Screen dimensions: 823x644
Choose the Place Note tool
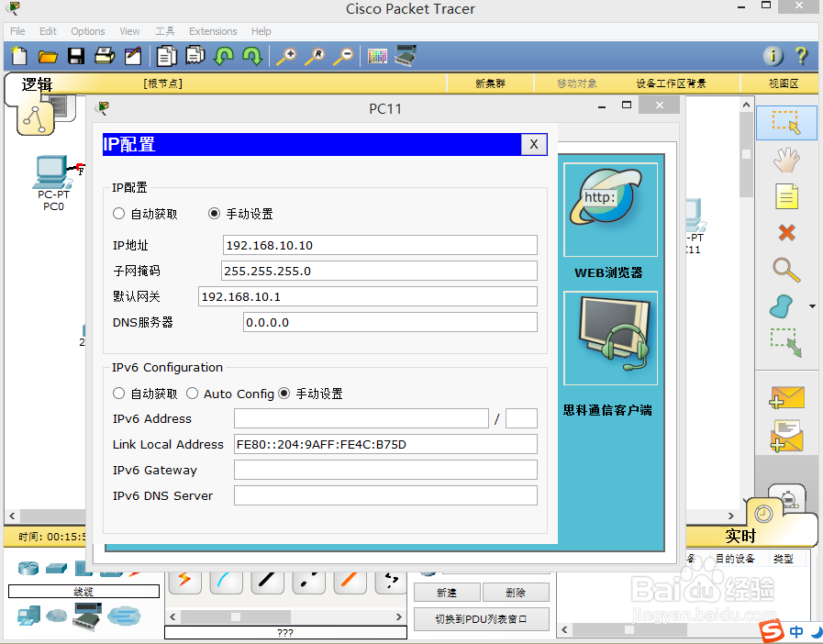[x=786, y=197]
